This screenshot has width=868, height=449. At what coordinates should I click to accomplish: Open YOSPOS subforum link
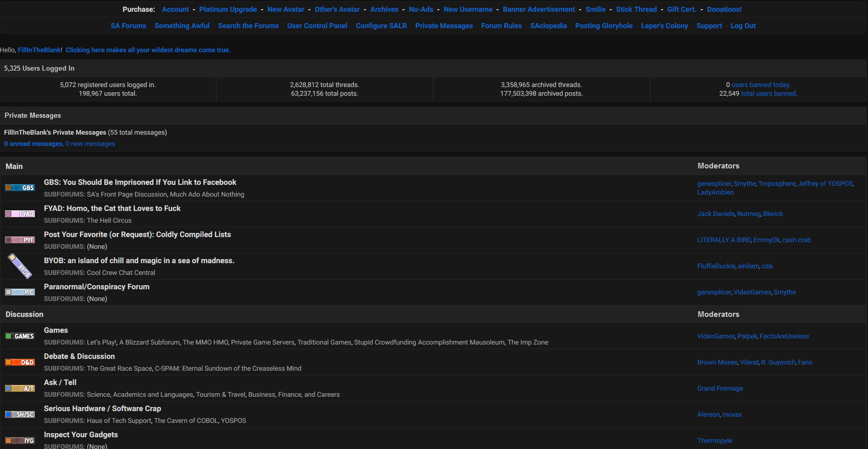(233, 421)
